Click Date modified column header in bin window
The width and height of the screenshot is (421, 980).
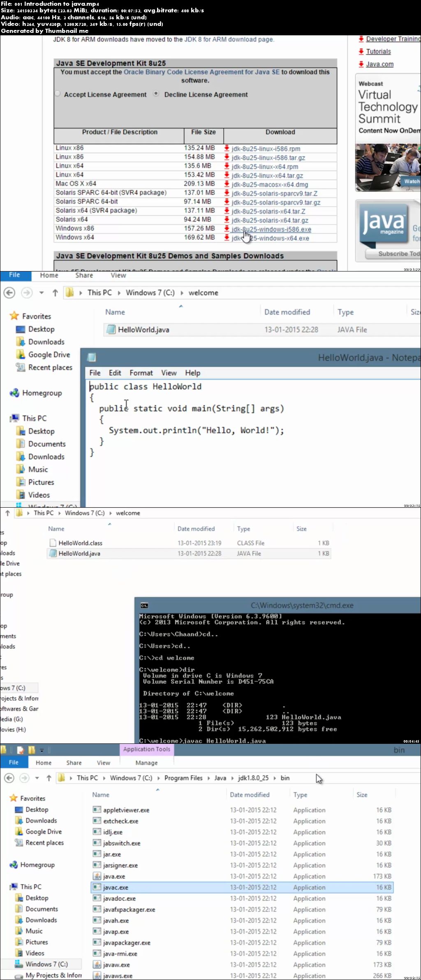[x=250, y=795]
